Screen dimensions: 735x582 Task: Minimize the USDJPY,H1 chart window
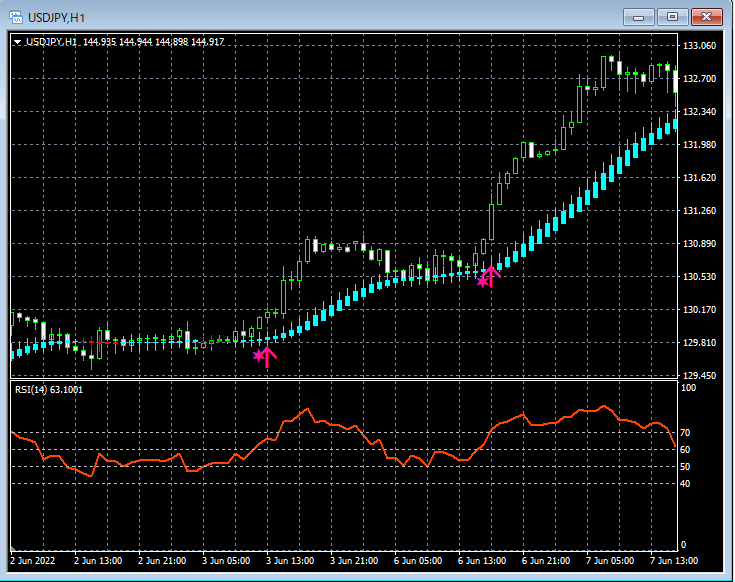[638, 17]
